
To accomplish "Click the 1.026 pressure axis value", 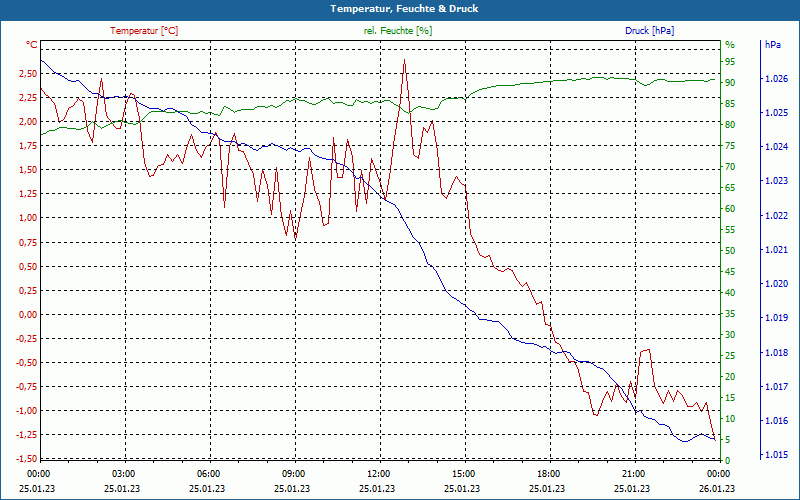I will pos(777,79).
